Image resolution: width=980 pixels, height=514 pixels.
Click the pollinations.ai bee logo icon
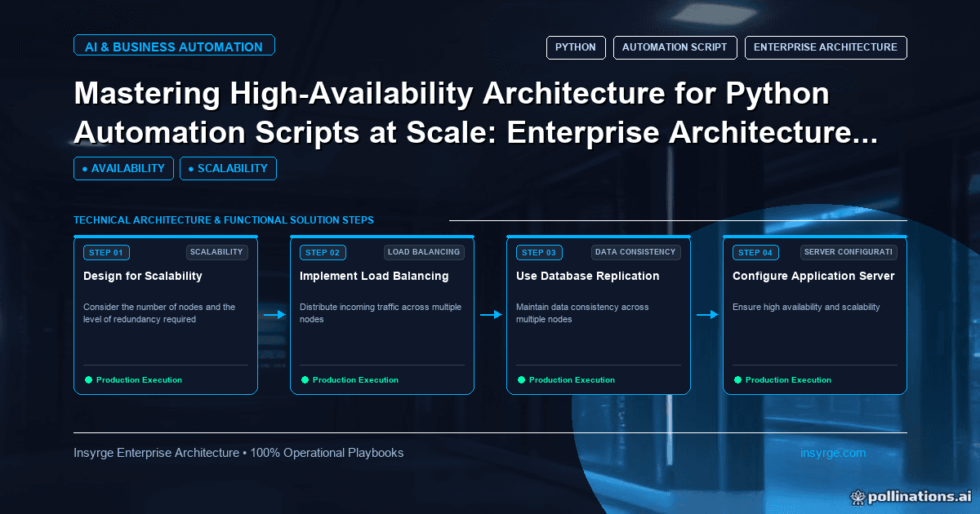pos(857,496)
